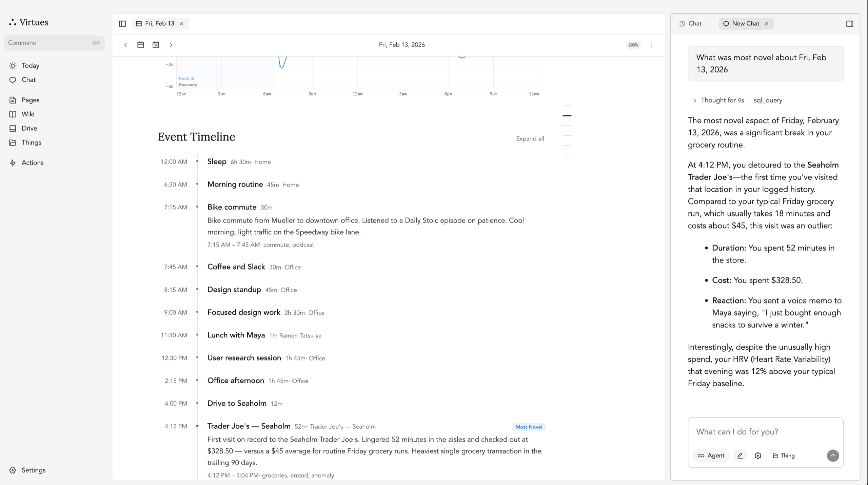The width and height of the screenshot is (868, 485).
Task: Go to previous day arrow
Action: coord(125,45)
